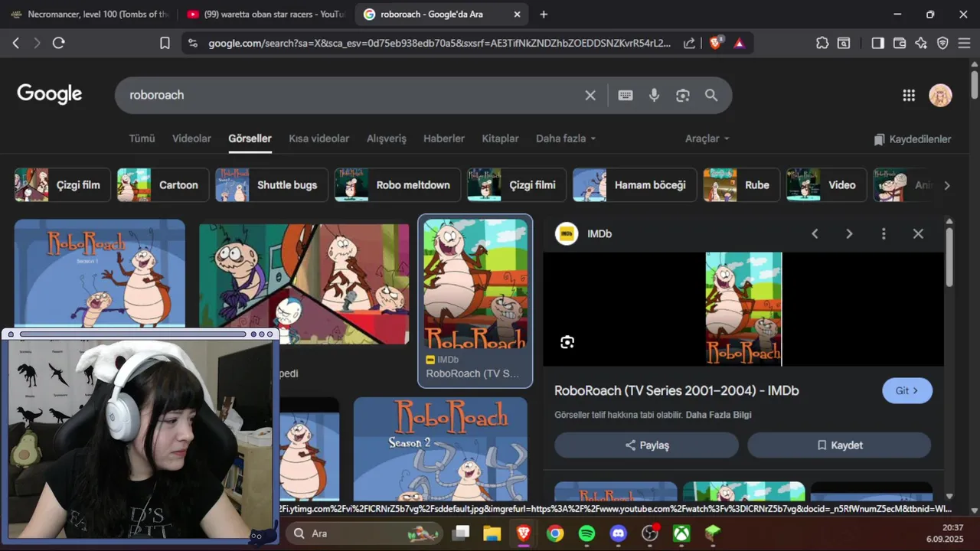This screenshot has height=551, width=980.
Task: Submit search with magnifying glass icon
Action: (x=711, y=95)
